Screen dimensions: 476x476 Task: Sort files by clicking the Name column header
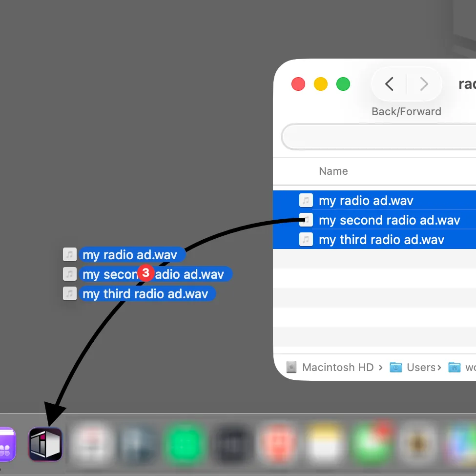tap(333, 171)
